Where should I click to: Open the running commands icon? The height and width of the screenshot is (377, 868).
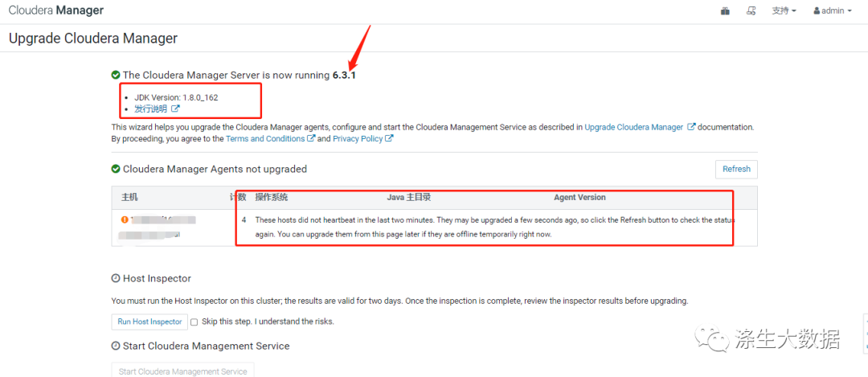click(x=751, y=11)
